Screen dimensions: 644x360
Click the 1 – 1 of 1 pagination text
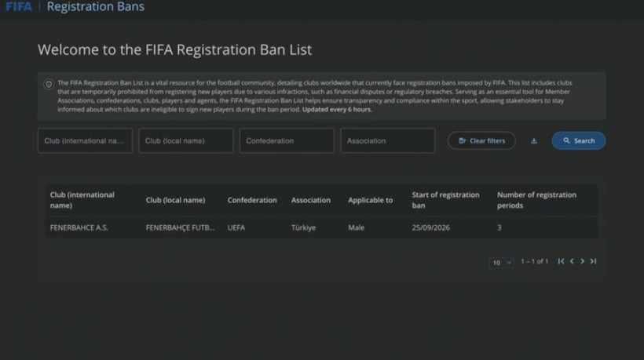(x=534, y=261)
